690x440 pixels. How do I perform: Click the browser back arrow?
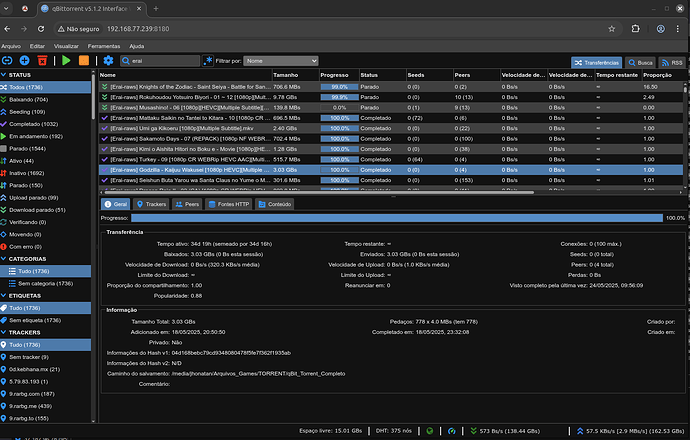coord(7,29)
